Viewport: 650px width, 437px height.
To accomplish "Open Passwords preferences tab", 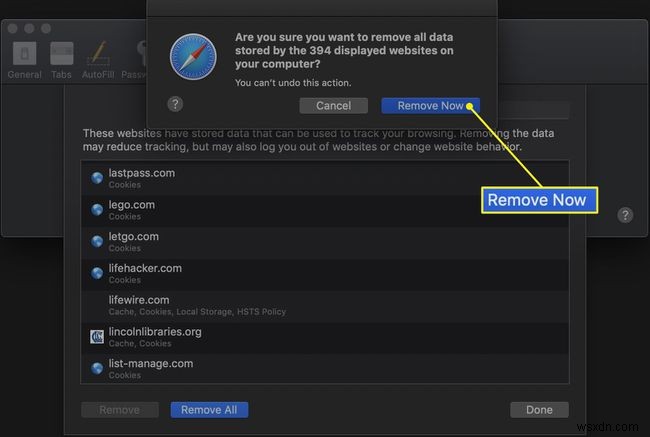I will (135, 60).
